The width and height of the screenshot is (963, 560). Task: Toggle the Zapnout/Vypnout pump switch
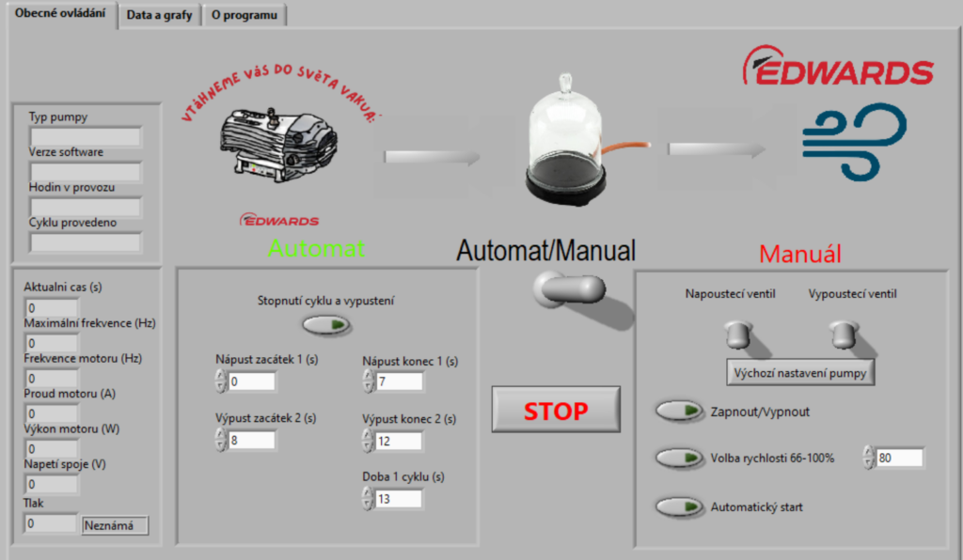pos(680,411)
